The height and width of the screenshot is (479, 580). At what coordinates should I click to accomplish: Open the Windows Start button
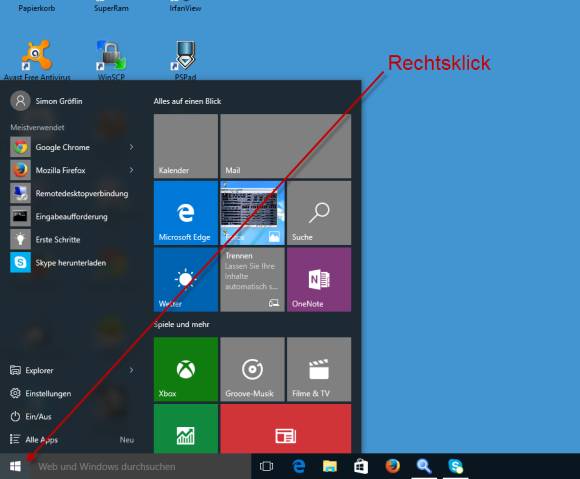pyautogui.click(x=15, y=466)
